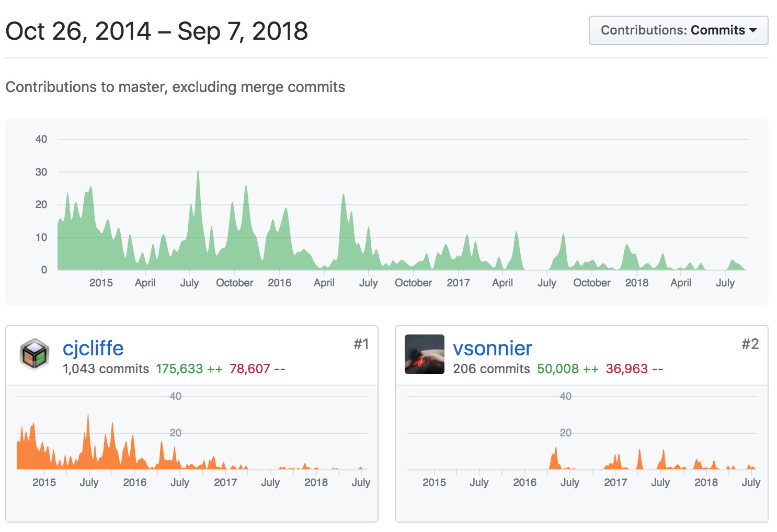Click the 2017 label on the main graph axis

tap(459, 283)
